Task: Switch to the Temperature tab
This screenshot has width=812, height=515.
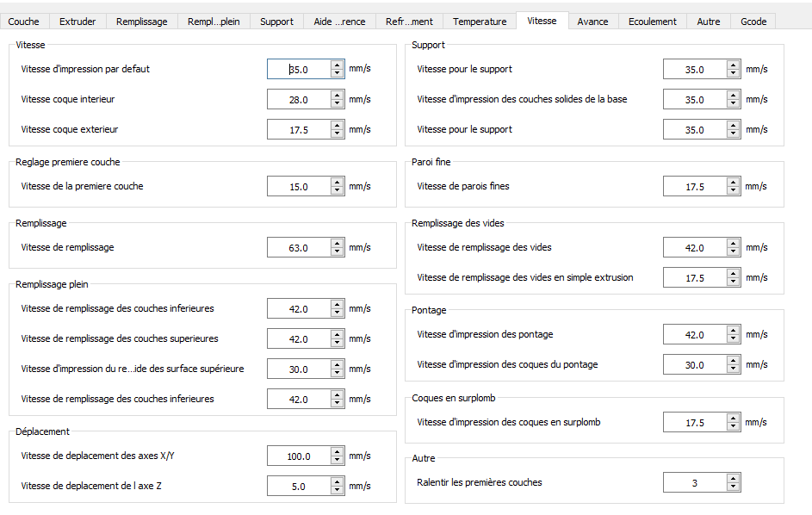Action: coord(480,22)
